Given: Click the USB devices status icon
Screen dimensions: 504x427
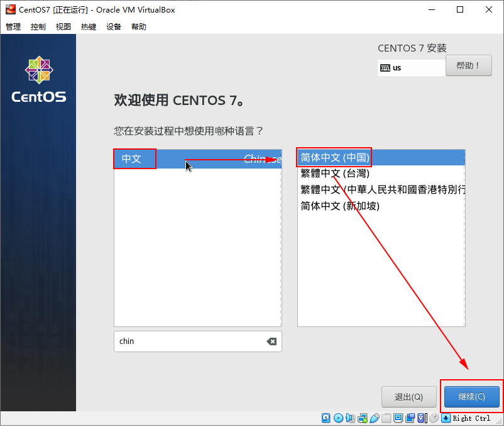Looking at the screenshot, I should [376, 418].
